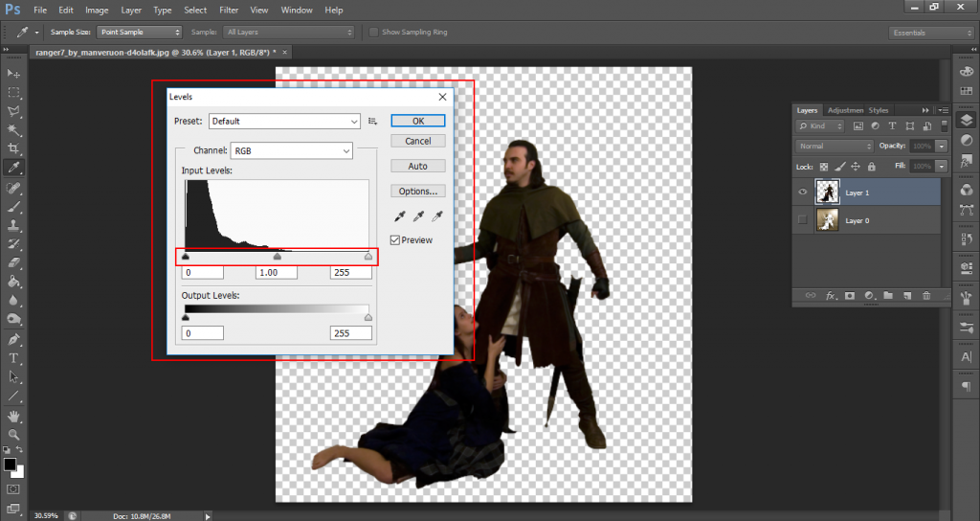The width and height of the screenshot is (980, 521).
Task: Click the set black point eyedropper
Action: point(400,216)
